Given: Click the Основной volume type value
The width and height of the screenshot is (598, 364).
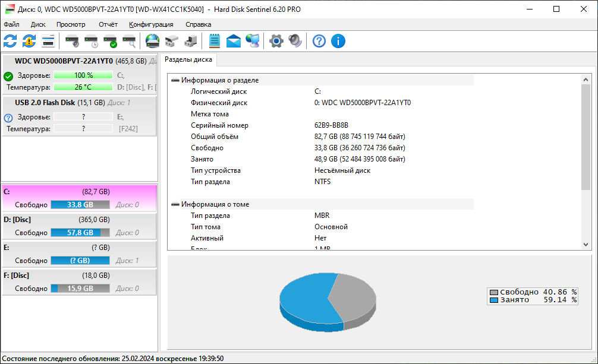Looking at the screenshot, I should coord(331,227).
